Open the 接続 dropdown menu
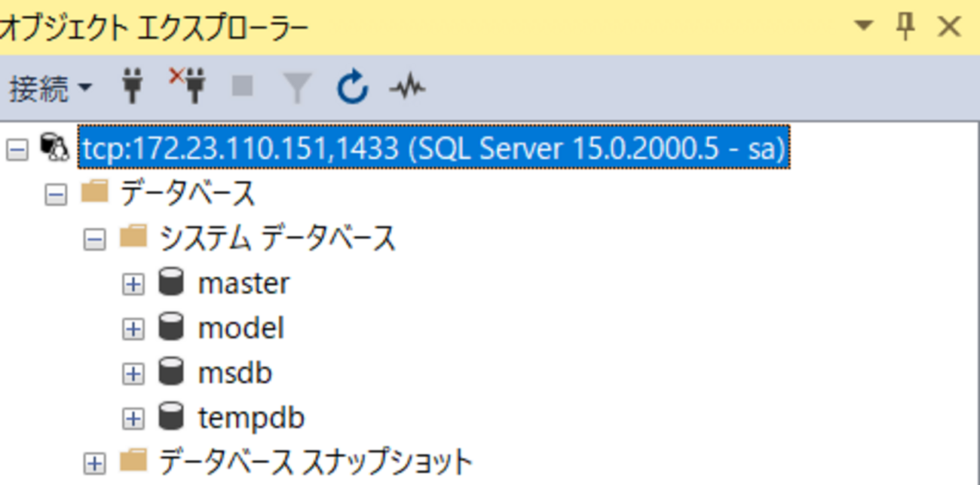Viewport: 980px width, 485px height. click(x=51, y=89)
